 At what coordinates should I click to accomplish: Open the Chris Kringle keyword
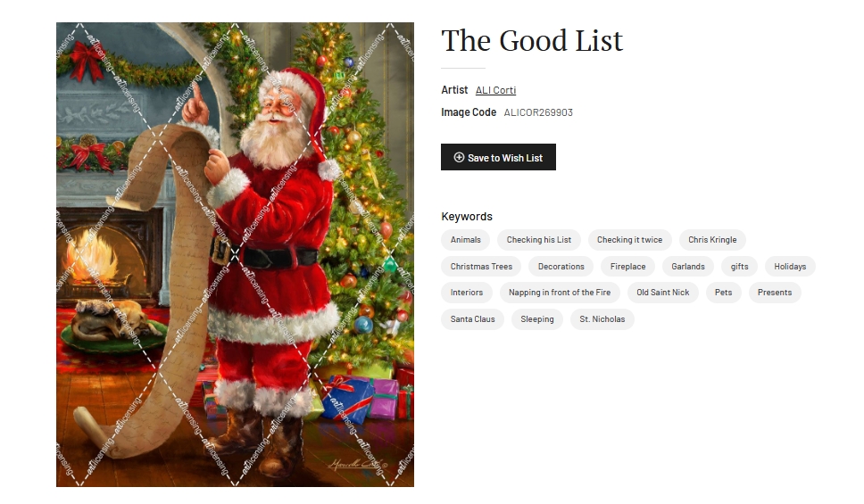tap(712, 240)
